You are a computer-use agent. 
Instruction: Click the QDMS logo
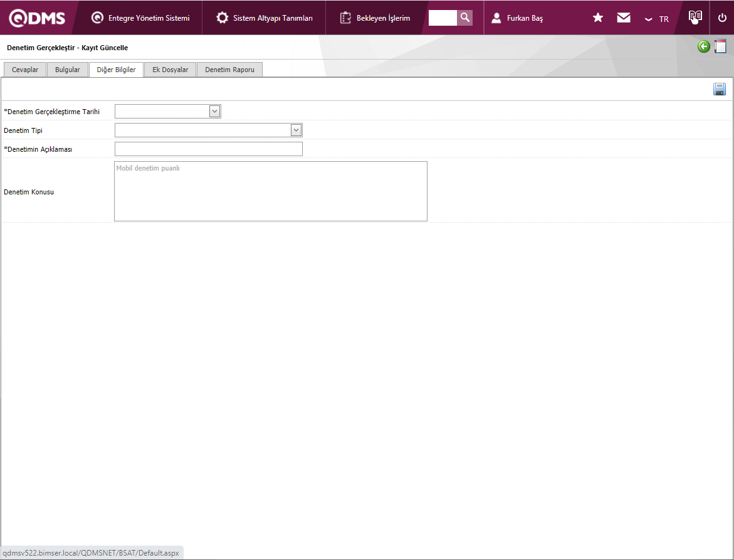37,18
